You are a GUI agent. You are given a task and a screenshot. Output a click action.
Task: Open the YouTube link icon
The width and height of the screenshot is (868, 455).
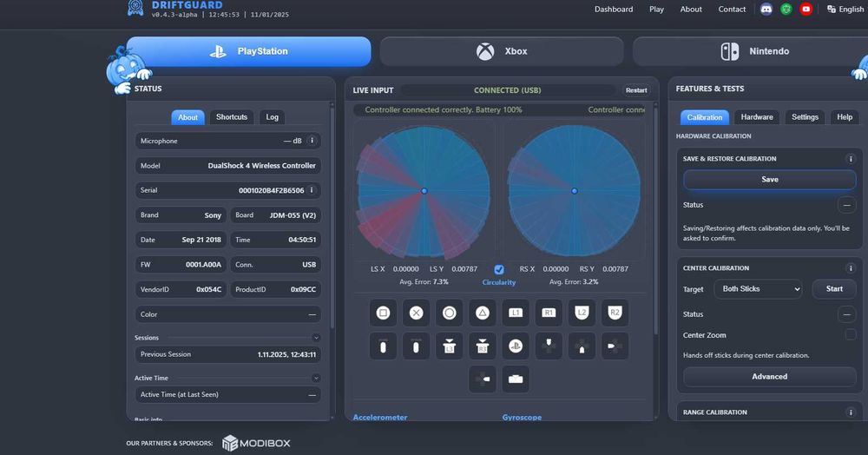point(806,9)
